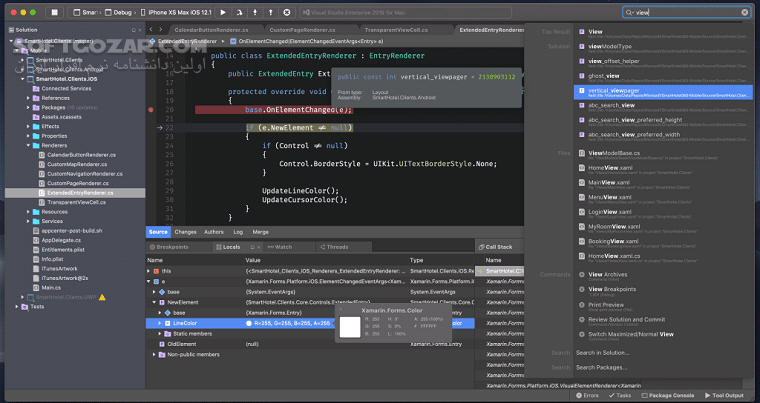Click the warning icon beside SmartHotel.Clients.UWP
Image resolution: width=760 pixels, height=403 pixels.
point(101,297)
